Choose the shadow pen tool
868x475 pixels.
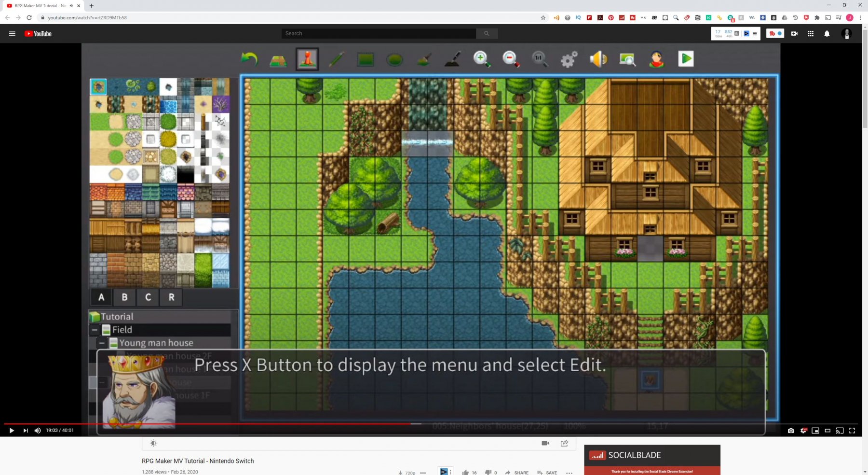click(x=453, y=59)
